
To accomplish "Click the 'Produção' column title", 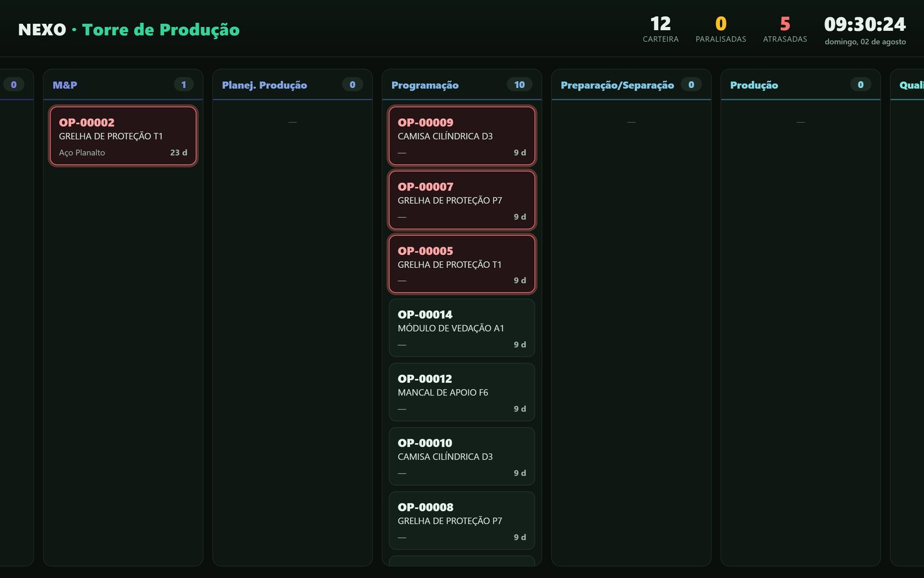I will (754, 85).
